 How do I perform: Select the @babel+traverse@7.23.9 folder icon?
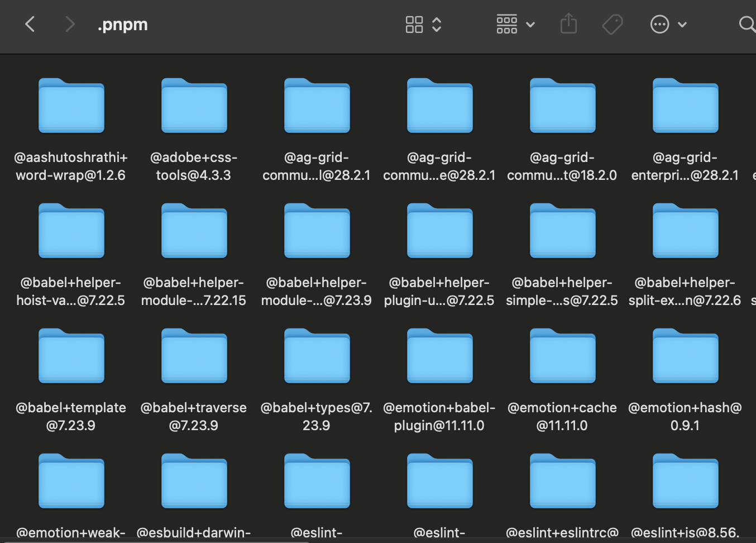pos(194,356)
